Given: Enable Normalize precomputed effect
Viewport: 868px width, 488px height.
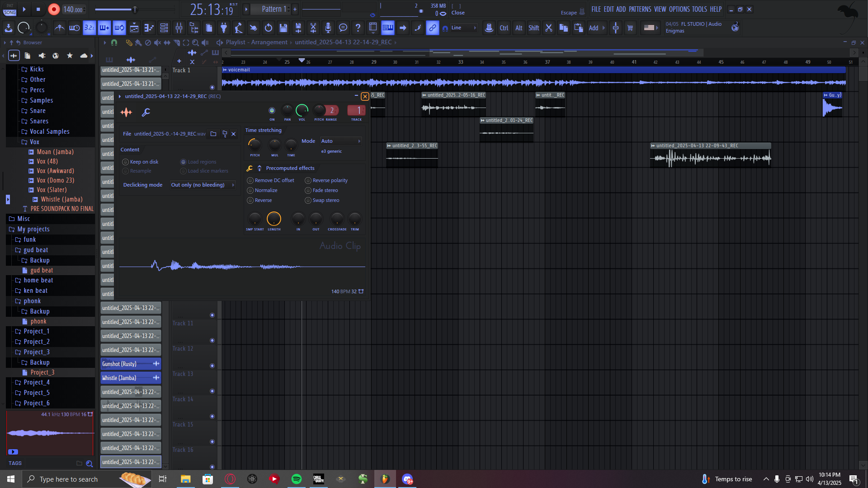Looking at the screenshot, I should coord(250,191).
